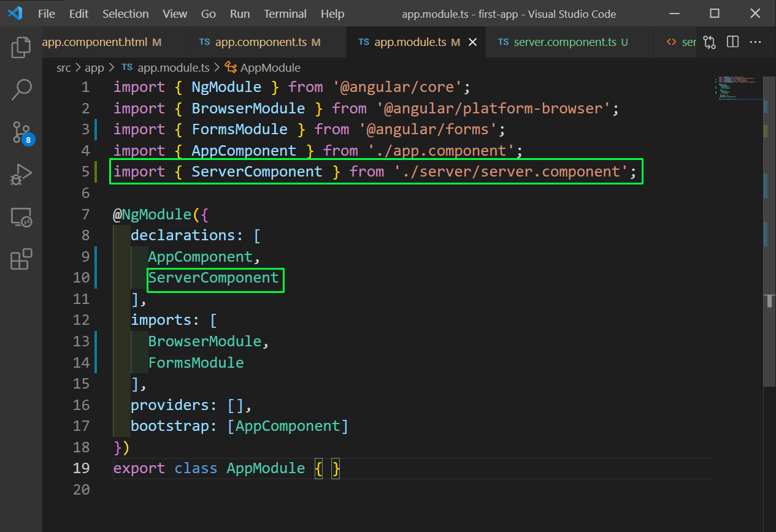Click ServerComponent on line 10
Image resolution: width=776 pixels, height=532 pixels.
pyautogui.click(x=213, y=278)
